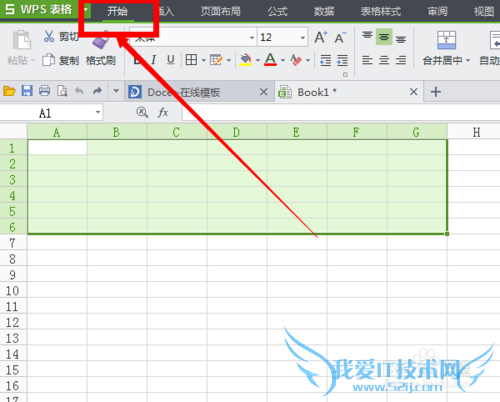The height and width of the screenshot is (402, 500).
Task: Open the WPS 表格 application menu arrow
Action: pos(85,10)
